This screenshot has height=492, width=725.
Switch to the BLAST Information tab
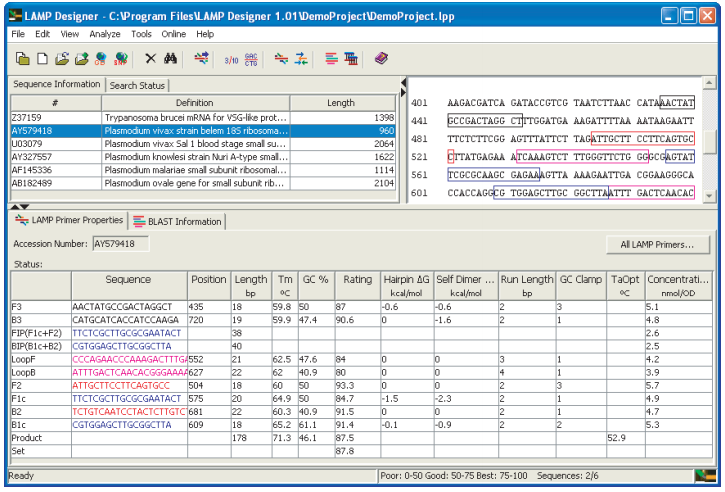[x=178, y=222]
